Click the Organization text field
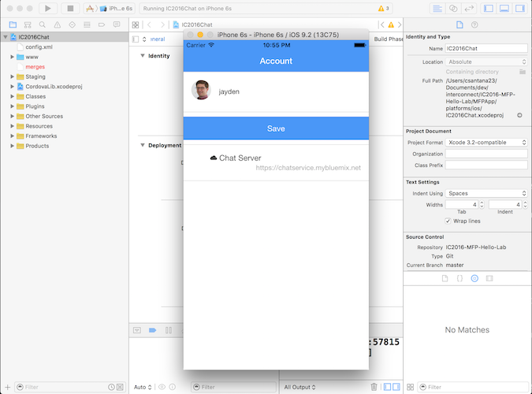The image size is (532, 394). point(486,154)
